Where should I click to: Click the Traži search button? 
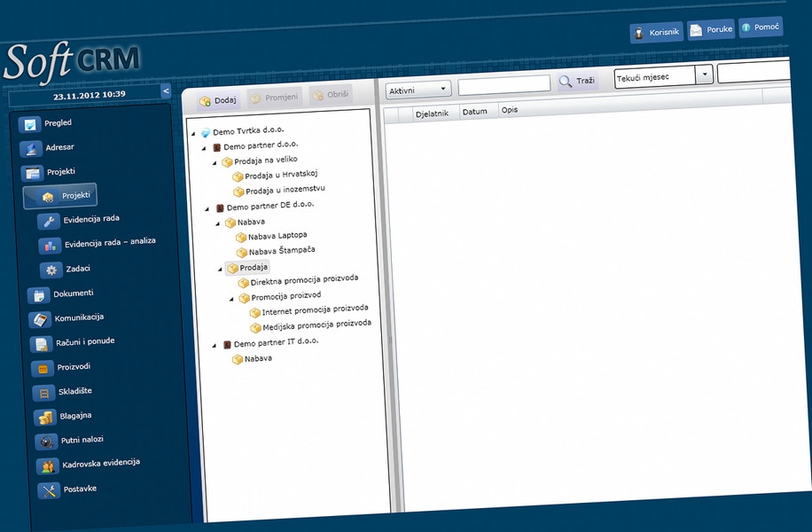pos(577,82)
